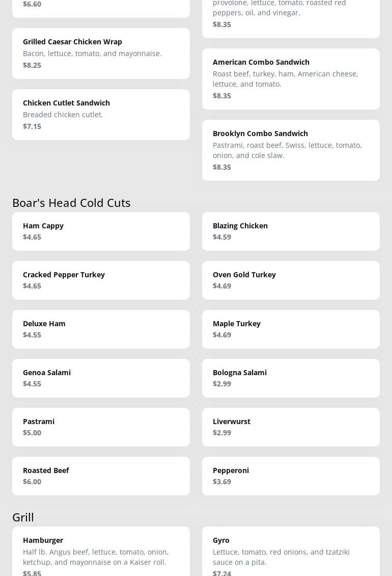Open the Pastrami cold cut item

101,427
